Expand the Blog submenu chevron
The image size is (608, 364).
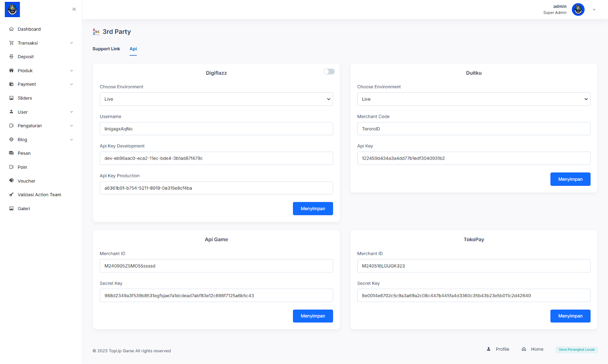pos(71,139)
